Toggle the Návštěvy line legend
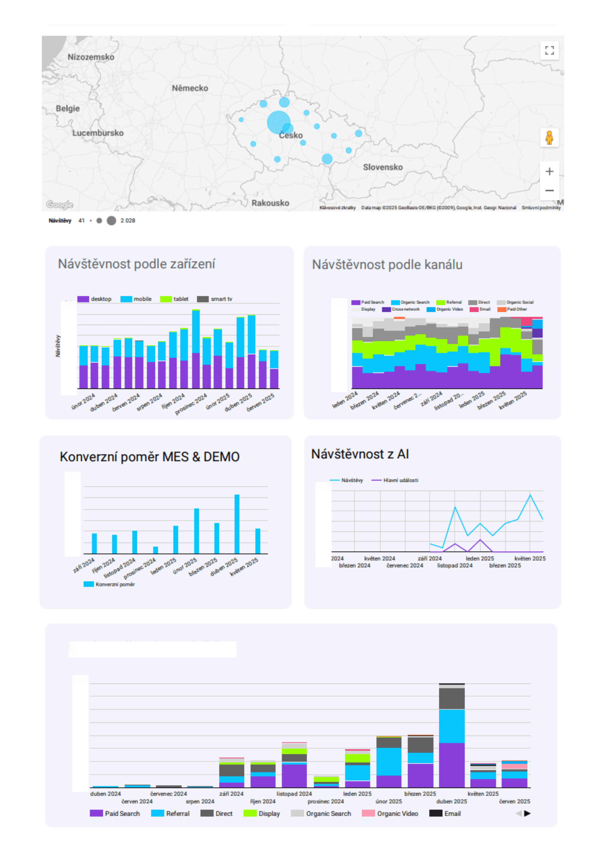The width and height of the screenshot is (608, 868). click(346, 480)
